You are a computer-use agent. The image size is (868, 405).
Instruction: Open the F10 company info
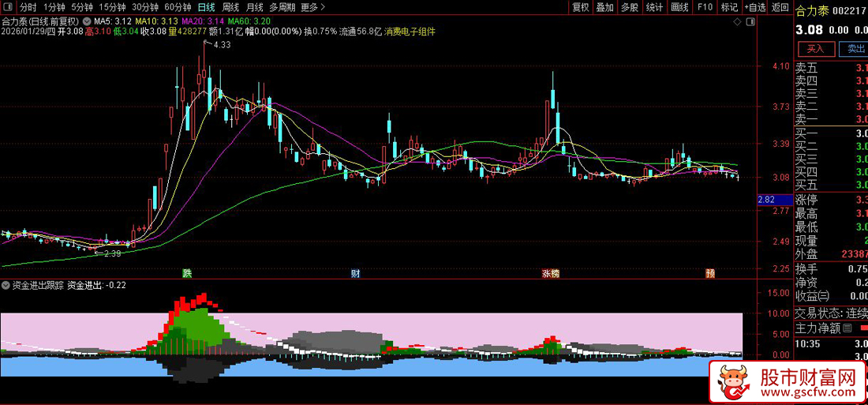pyautogui.click(x=704, y=7)
